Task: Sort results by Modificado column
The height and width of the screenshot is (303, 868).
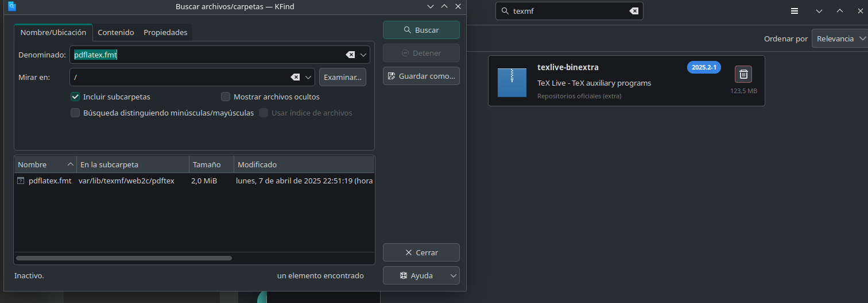Action: pos(304,164)
